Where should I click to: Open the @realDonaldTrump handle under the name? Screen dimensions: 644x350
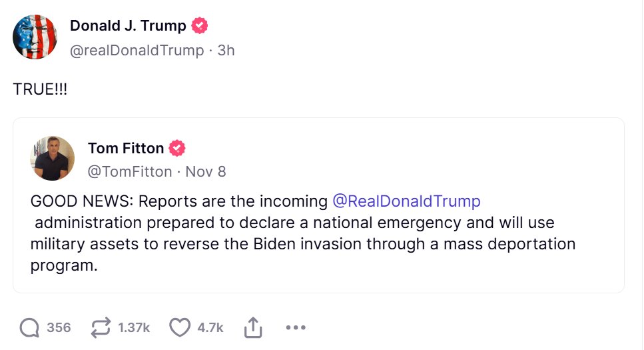click(x=137, y=50)
